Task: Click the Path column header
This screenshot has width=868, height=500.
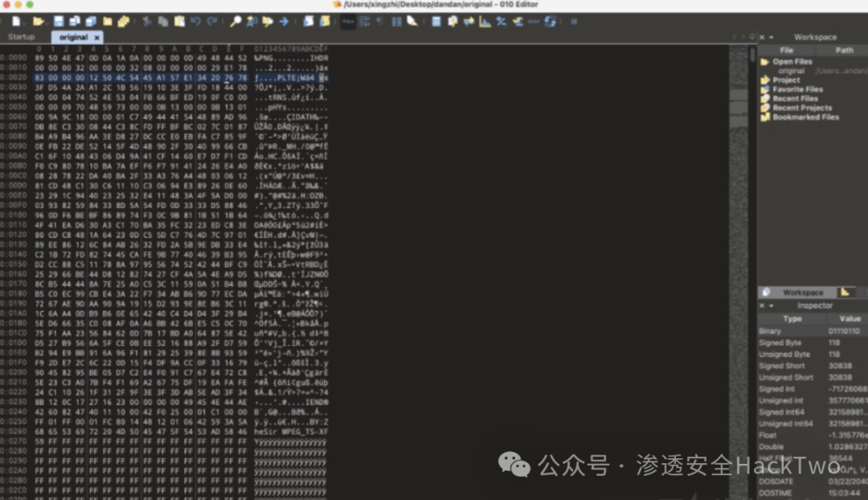Action: pyautogui.click(x=844, y=50)
